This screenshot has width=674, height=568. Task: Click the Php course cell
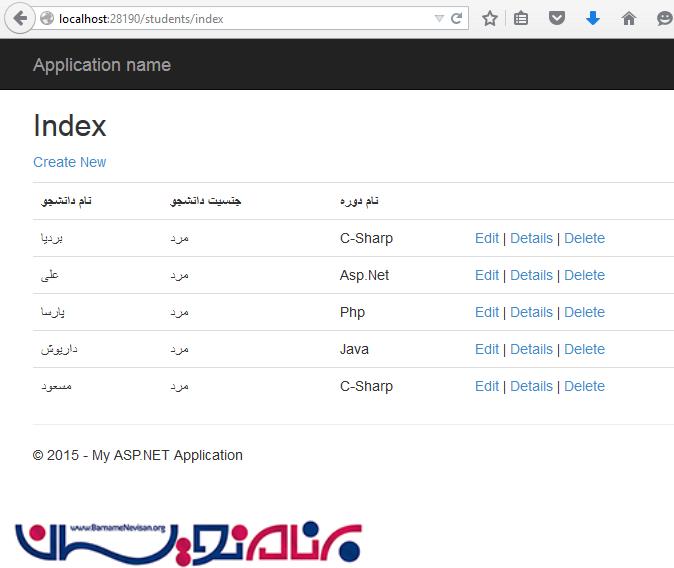(x=352, y=312)
